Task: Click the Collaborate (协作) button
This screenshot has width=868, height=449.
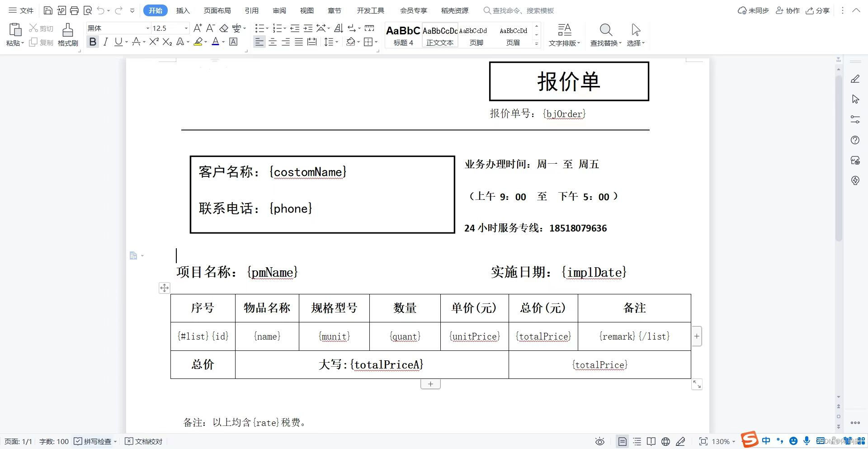Action: pos(788,10)
